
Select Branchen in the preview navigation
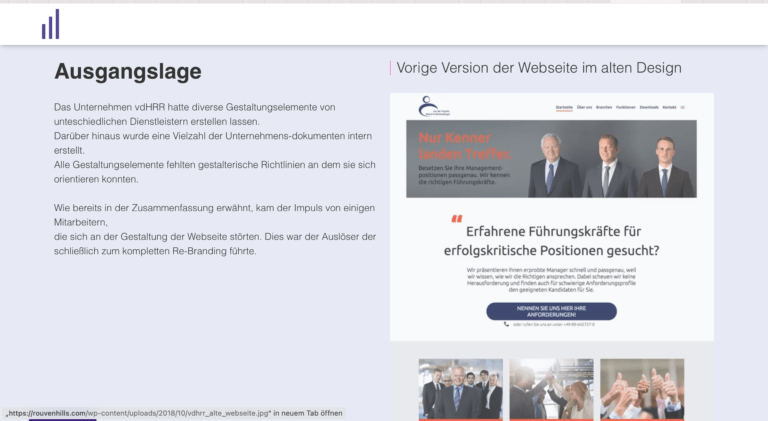pyautogui.click(x=603, y=107)
